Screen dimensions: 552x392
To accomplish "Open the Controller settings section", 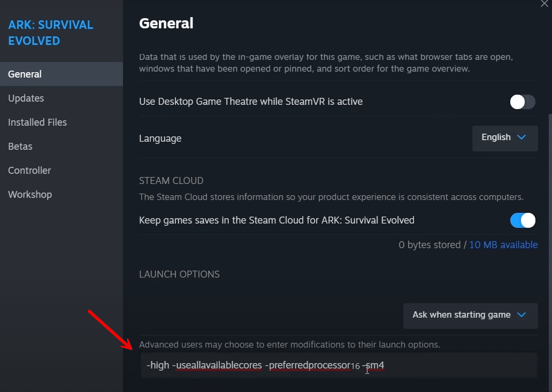I will [x=29, y=170].
